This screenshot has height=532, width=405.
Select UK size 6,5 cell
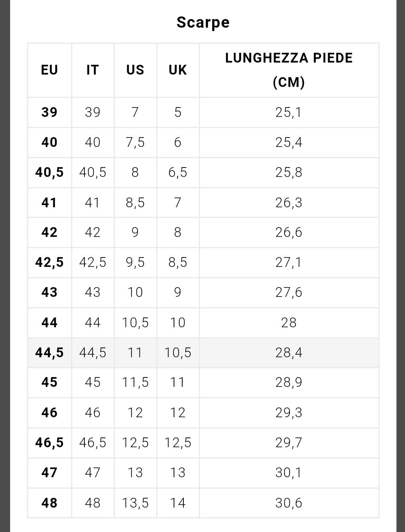(178, 172)
